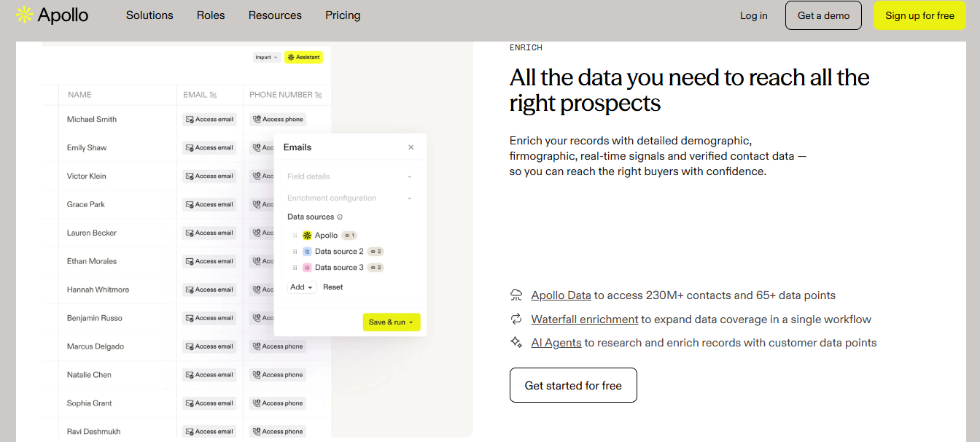Close the Emails panel with the X
This screenshot has width=980, height=442.
click(411, 147)
